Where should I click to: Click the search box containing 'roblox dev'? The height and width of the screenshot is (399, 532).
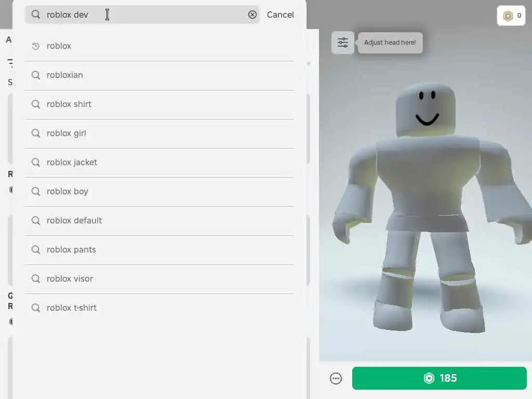coord(142,15)
